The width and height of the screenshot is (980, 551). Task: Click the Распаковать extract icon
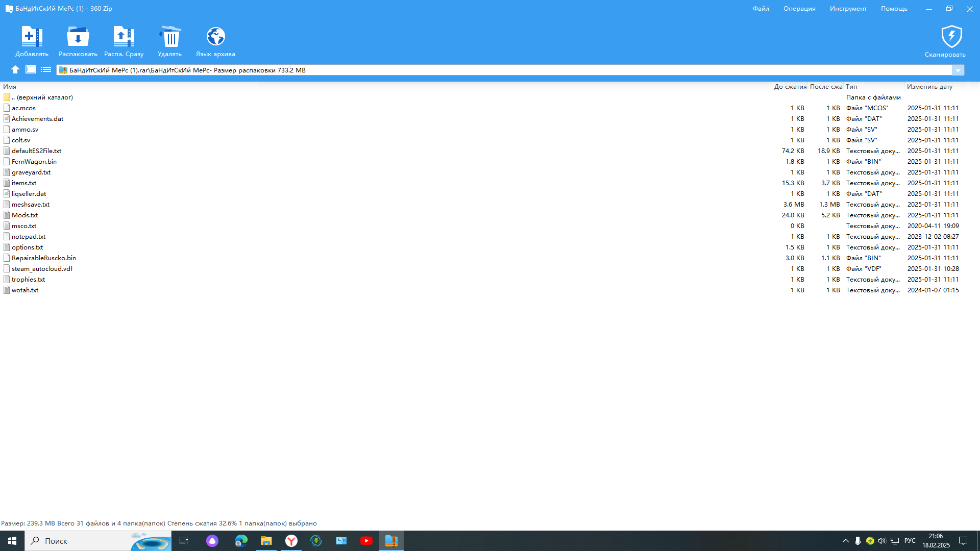point(78,37)
